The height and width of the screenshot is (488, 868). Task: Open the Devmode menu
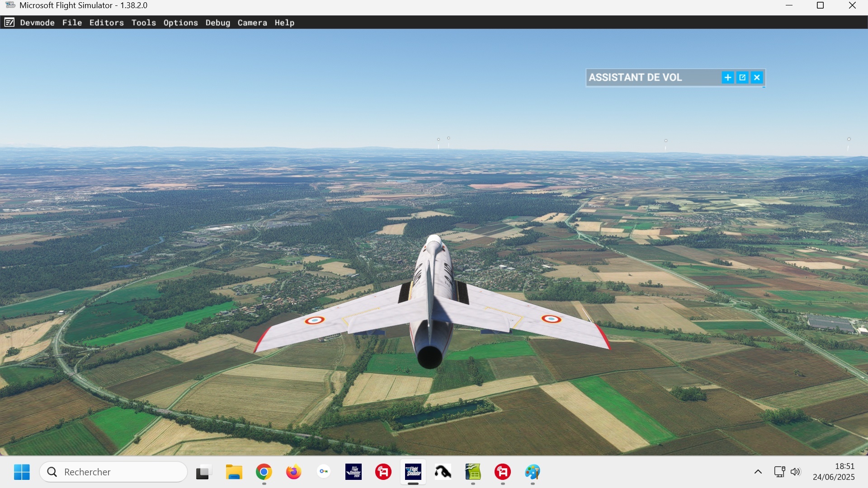coord(37,23)
